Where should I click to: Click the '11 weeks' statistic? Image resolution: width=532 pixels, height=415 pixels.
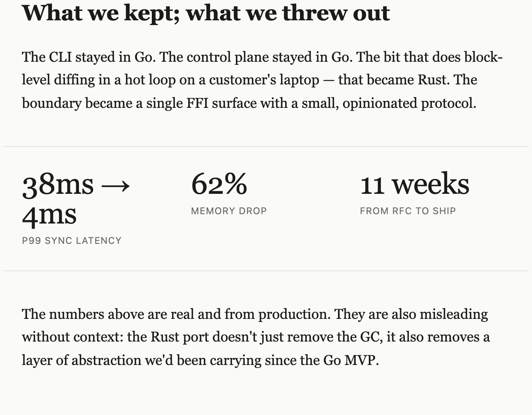(415, 184)
